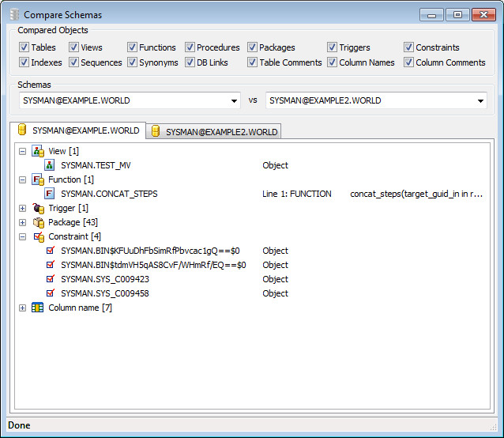Uncheck the Synonyms checkbox
Viewport: 504px width, 438px height.
[132, 62]
